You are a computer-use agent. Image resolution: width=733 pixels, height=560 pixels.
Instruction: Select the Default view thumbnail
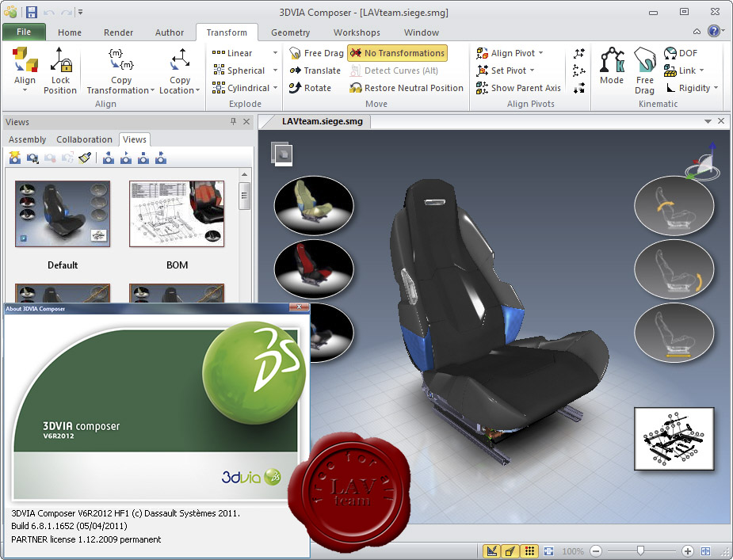coord(63,214)
